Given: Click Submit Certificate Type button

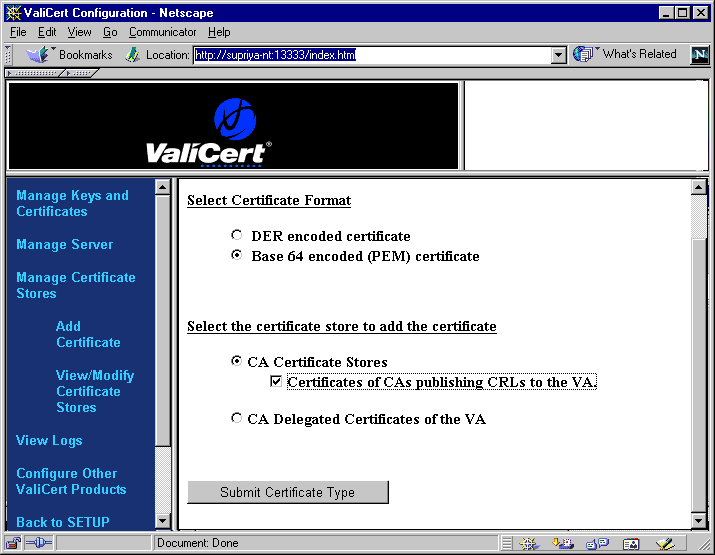Looking at the screenshot, I should (x=288, y=493).
